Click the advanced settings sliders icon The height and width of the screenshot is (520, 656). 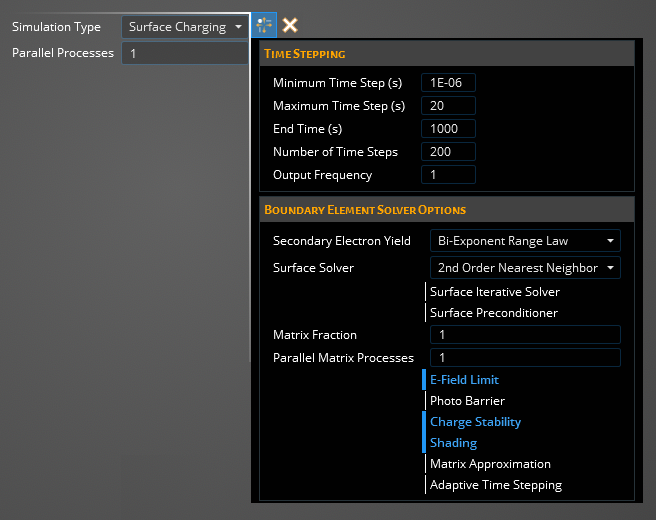[264, 25]
